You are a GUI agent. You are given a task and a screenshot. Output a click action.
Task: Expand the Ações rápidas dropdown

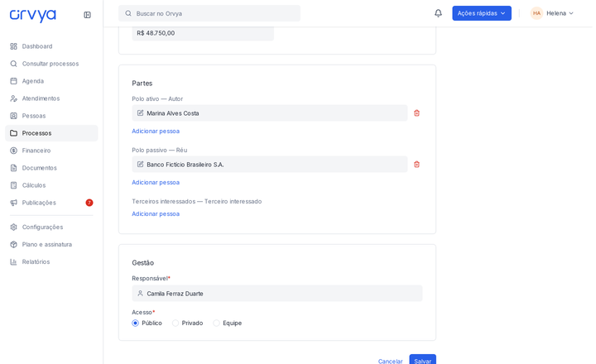click(x=482, y=13)
